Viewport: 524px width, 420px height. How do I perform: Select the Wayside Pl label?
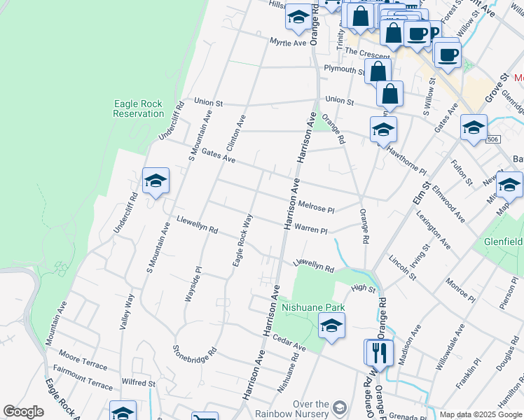193,284
